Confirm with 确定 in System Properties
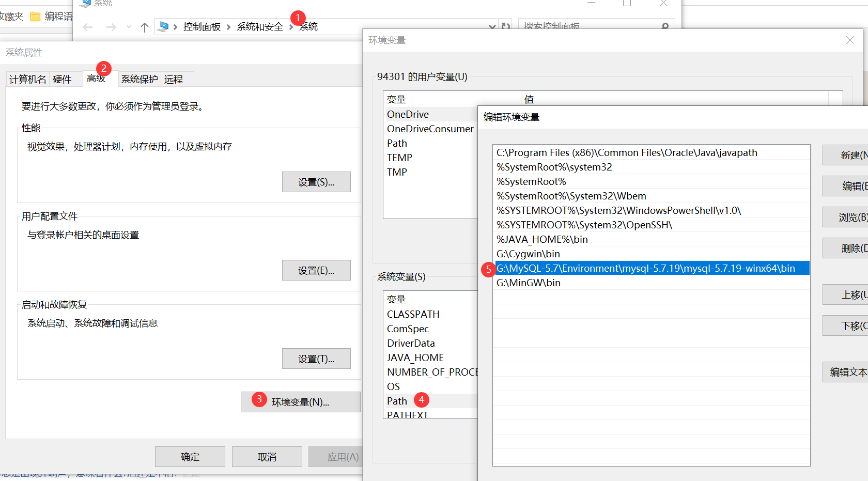 click(x=190, y=457)
